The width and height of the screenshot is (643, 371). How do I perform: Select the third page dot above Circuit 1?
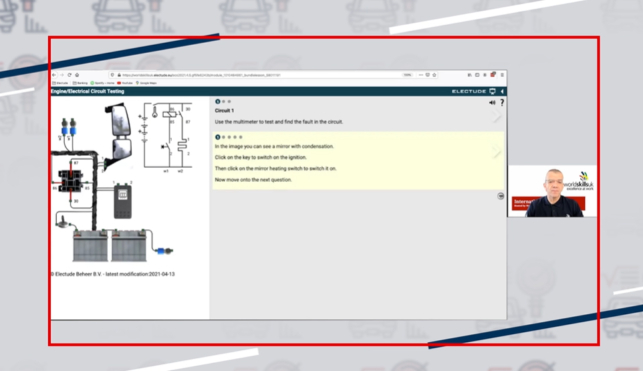tap(229, 101)
